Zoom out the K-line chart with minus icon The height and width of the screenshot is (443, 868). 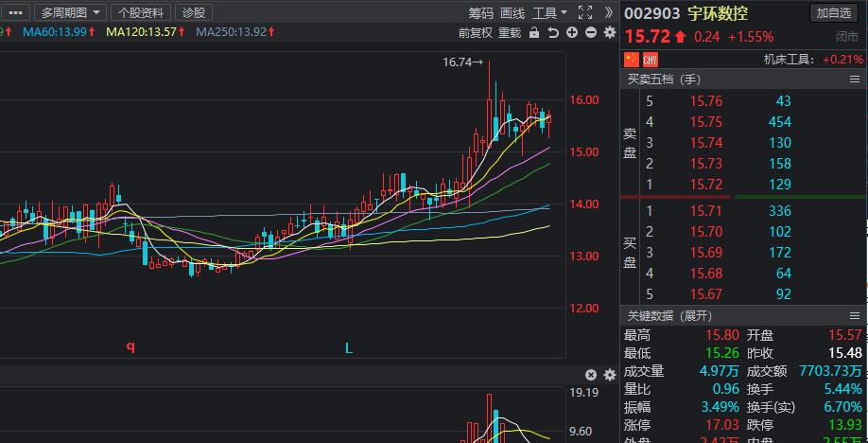(590, 33)
